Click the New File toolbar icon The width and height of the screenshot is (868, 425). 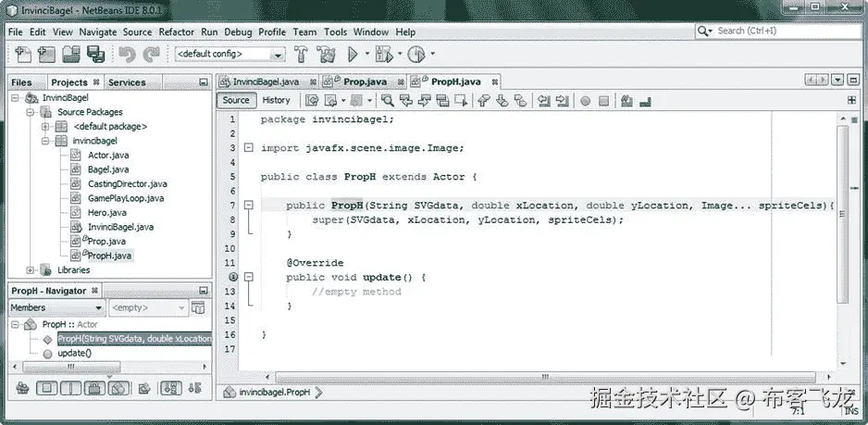[23, 55]
